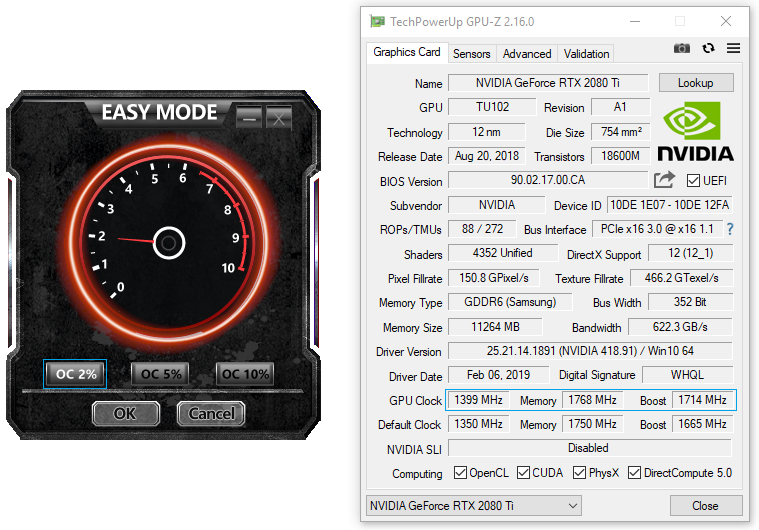This screenshot has height=530, width=759.
Task: Click the Boost value 1714 MHz
Action: 702,400
